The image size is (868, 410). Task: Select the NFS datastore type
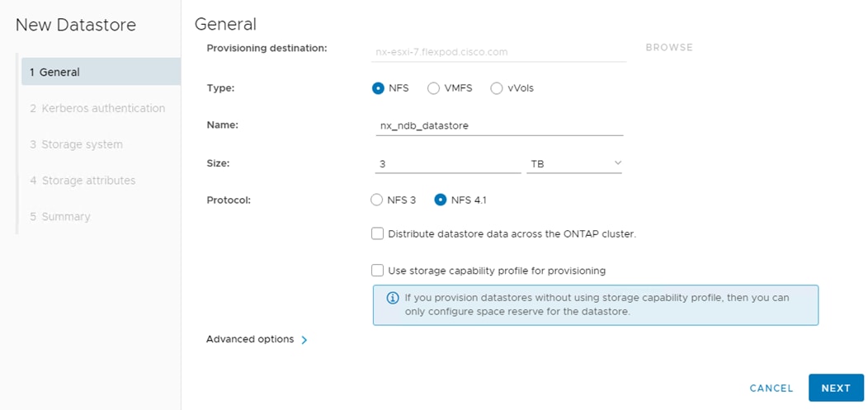pos(379,88)
